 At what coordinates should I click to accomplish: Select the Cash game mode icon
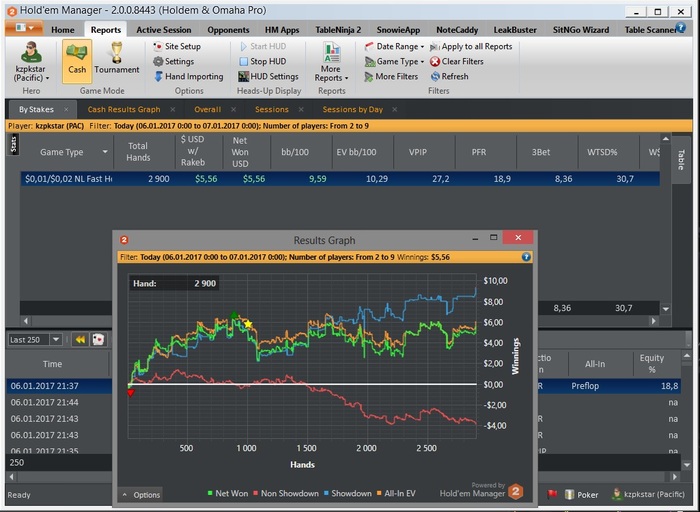pyautogui.click(x=77, y=61)
